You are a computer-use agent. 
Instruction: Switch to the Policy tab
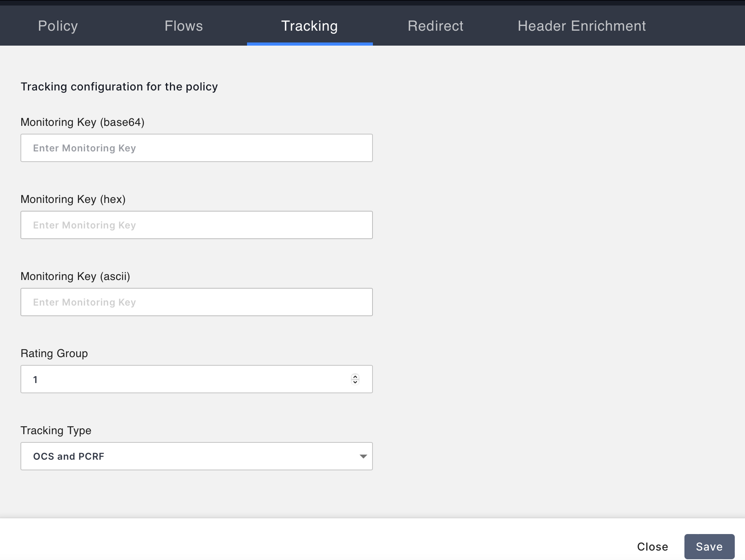[57, 26]
